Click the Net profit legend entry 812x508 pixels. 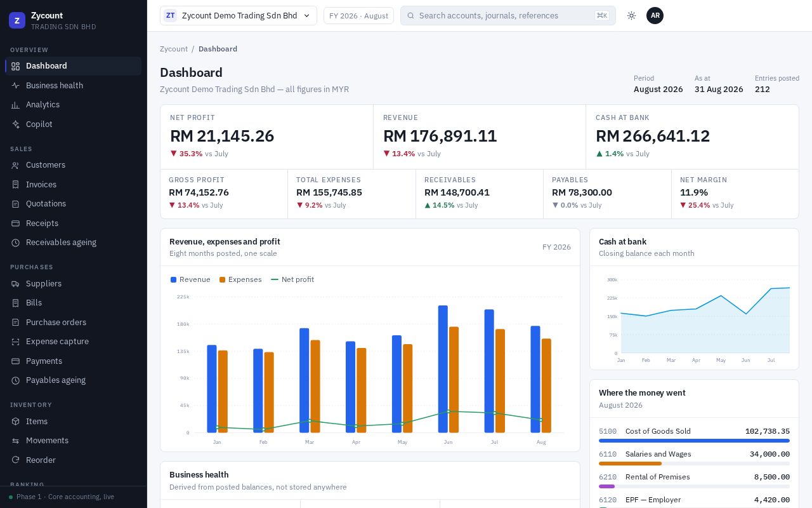(292, 279)
